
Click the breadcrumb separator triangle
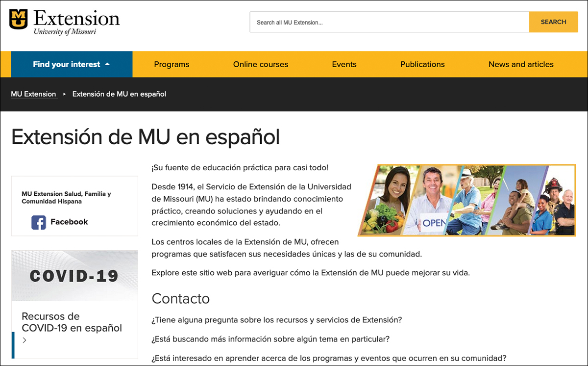pos(65,94)
